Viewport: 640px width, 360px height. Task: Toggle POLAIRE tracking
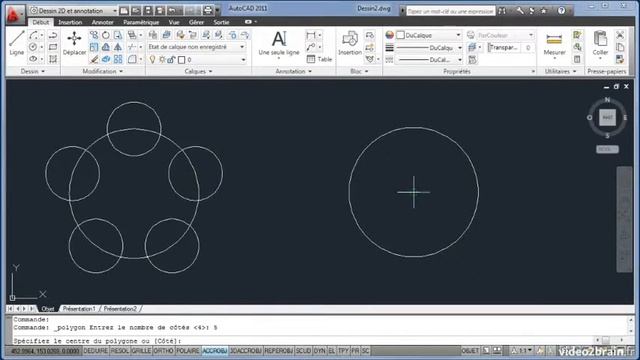(188, 351)
